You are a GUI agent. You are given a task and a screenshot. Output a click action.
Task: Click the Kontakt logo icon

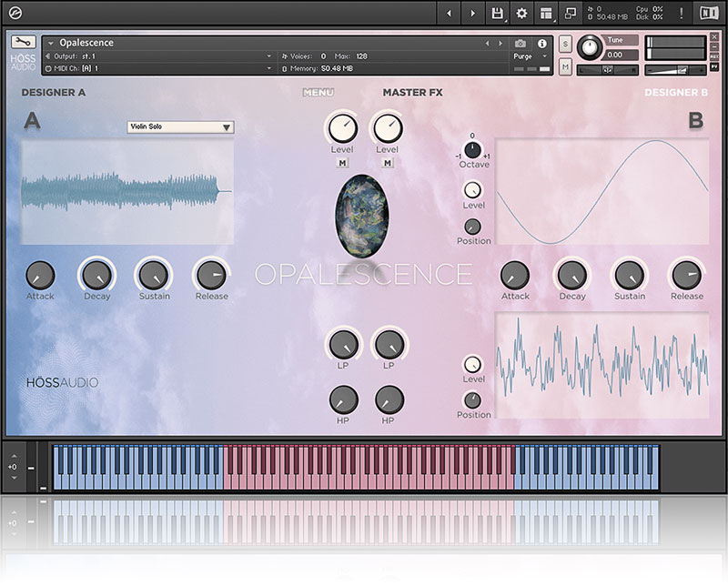15,13
